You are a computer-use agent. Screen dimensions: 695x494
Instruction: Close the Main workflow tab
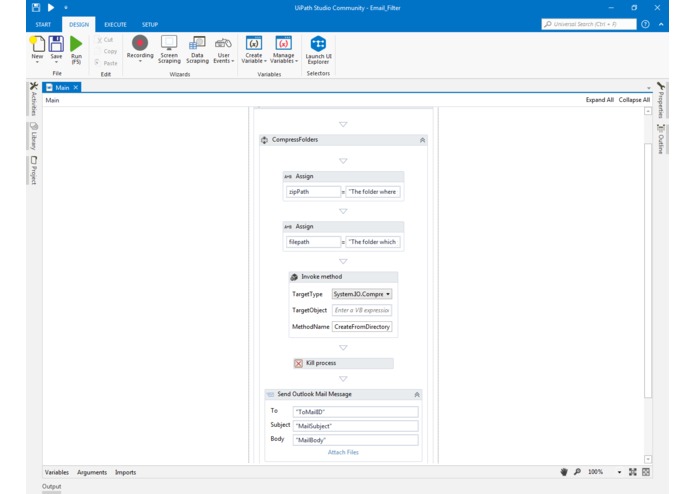[x=76, y=87]
